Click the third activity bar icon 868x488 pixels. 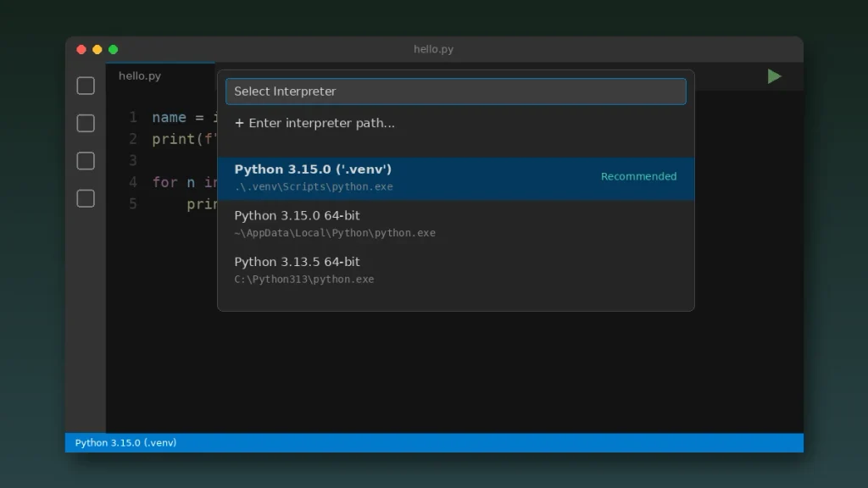(86, 161)
